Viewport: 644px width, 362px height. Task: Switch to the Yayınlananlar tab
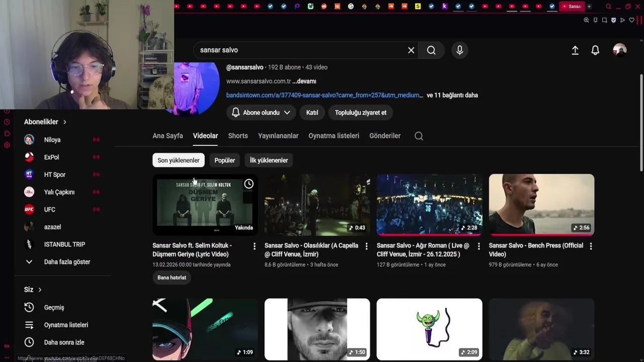click(278, 136)
